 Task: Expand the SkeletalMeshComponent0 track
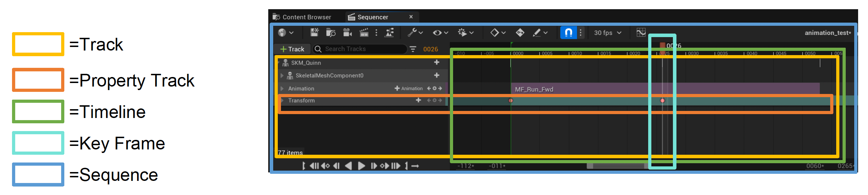(x=282, y=76)
